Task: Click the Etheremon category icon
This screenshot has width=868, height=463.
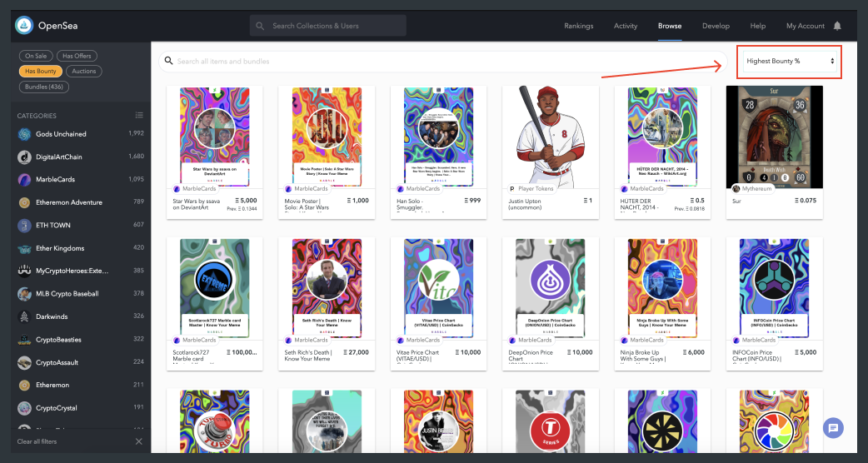Action: tap(24, 385)
